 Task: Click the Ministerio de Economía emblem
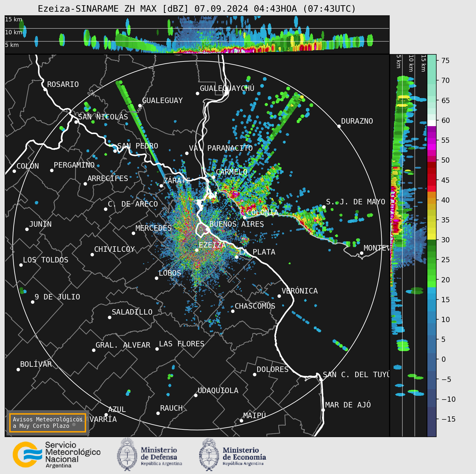[209, 454]
